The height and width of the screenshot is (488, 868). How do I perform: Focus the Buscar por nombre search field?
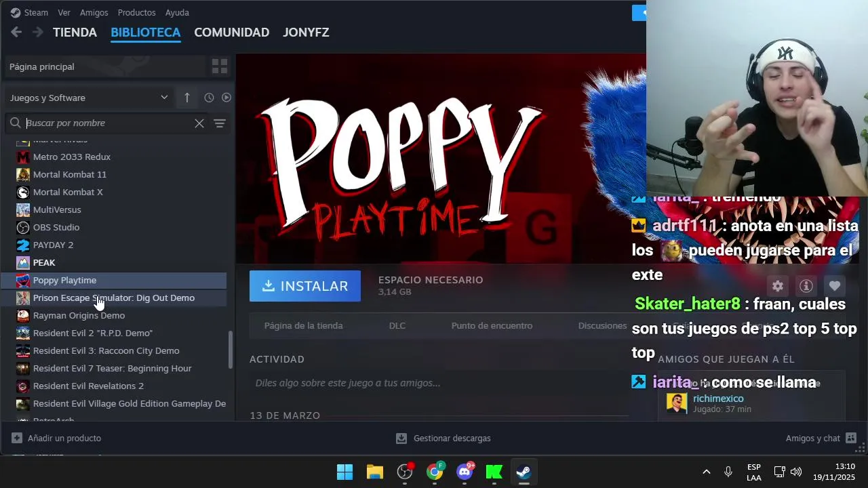(x=108, y=123)
